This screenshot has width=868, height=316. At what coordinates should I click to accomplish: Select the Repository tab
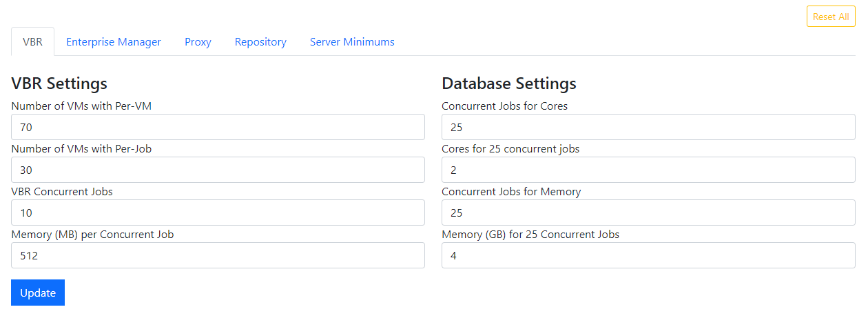click(260, 42)
